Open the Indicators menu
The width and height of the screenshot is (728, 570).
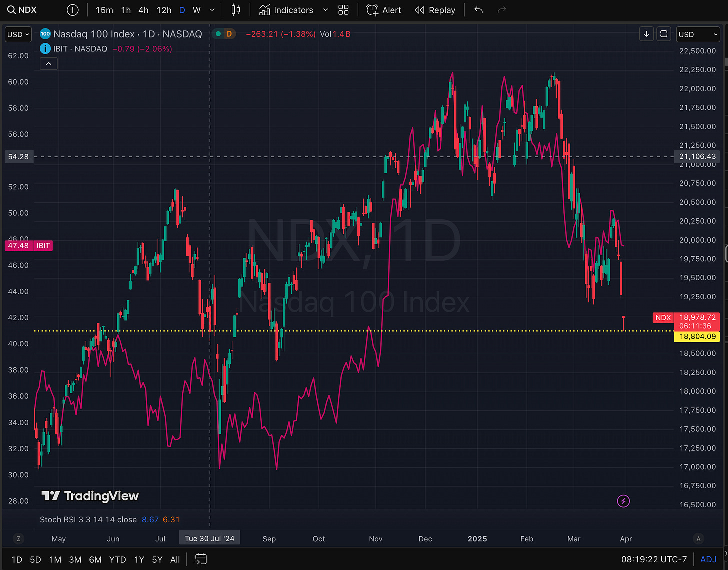[x=286, y=10]
